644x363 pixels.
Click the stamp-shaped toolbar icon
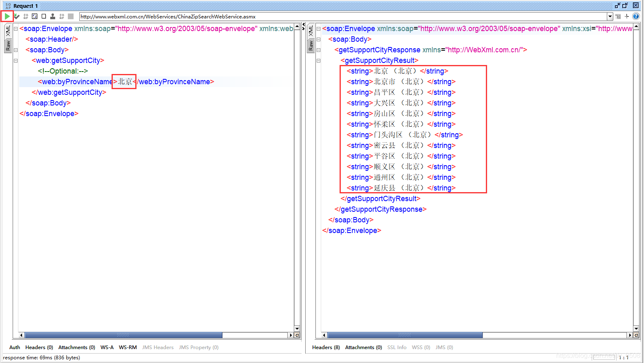pyautogui.click(x=53, y=16)
